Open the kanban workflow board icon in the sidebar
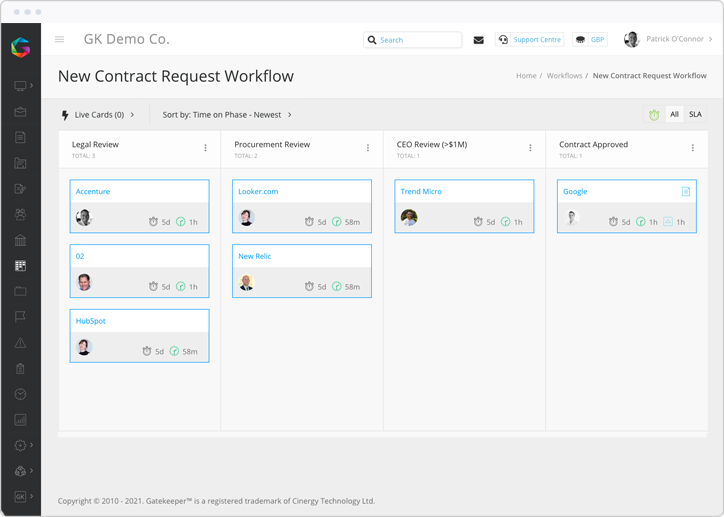 [x=20, y=266]
